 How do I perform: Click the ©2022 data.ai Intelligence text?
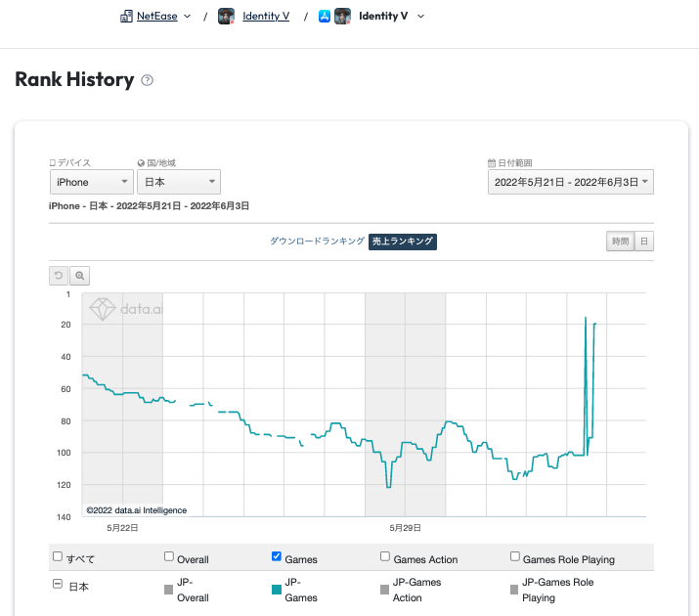click(137, 510)
